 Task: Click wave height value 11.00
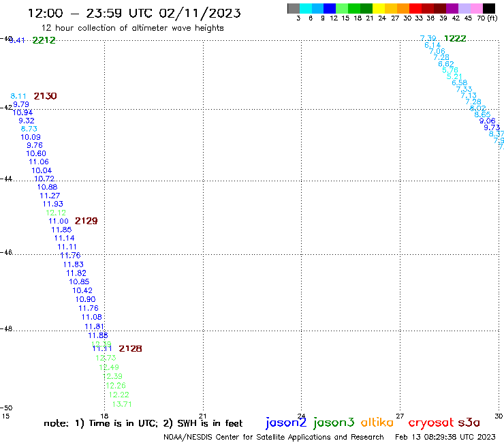tap(59, 221)
